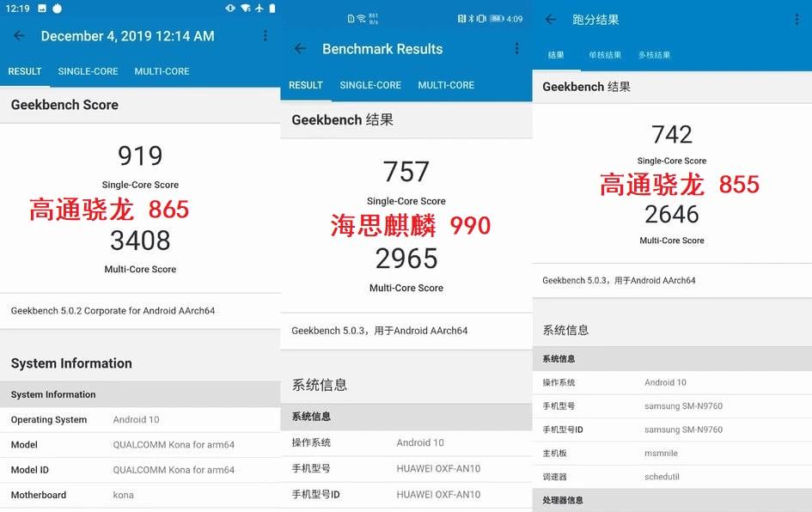Tap 手机型号ID row showing HUAWEI OXF-AN10
This screenshot has height=512, width=812.
[x=406, y=495]
